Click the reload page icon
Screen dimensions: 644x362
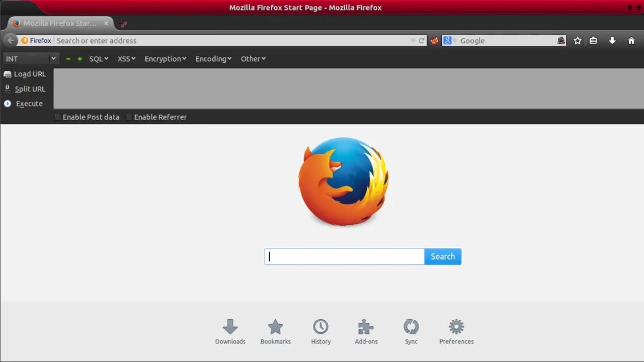click(x=422, y=41)
